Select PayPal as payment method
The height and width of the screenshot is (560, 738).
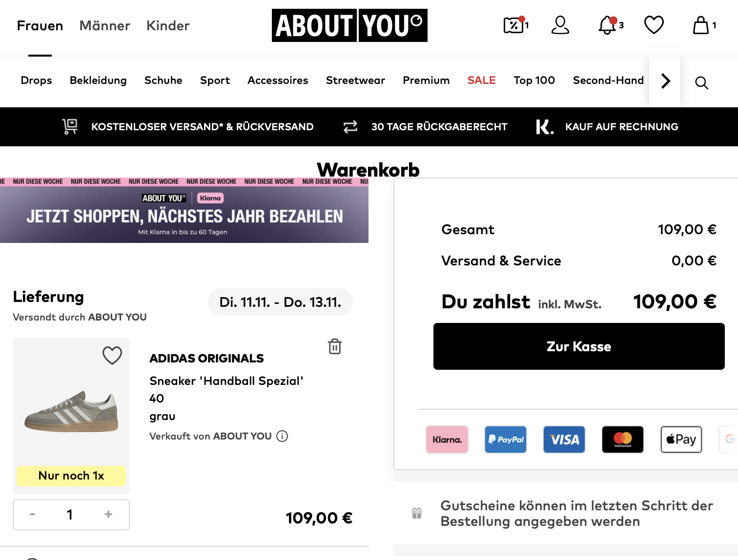pos(505,440)
